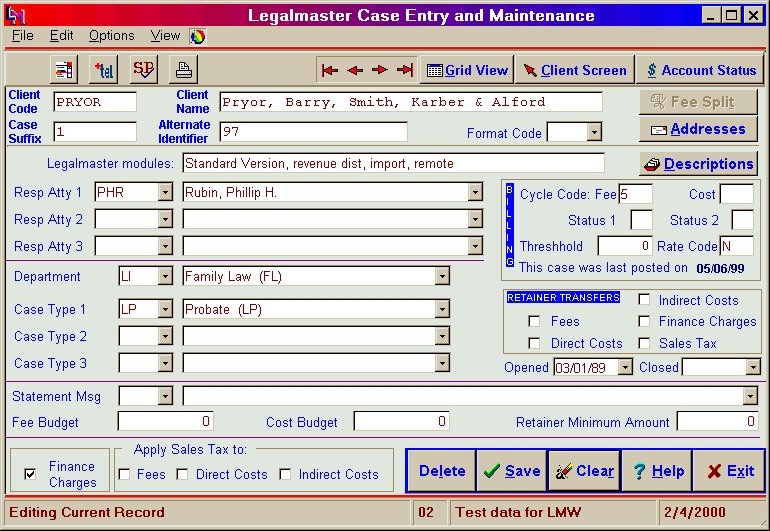Image resolution: width=770 pixels, height=531 pixels.
Task: Click the Delete button
Action: 441,471
